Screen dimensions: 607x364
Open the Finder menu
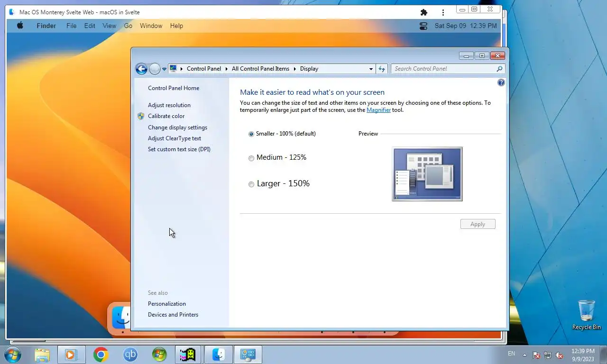(46, 26)
